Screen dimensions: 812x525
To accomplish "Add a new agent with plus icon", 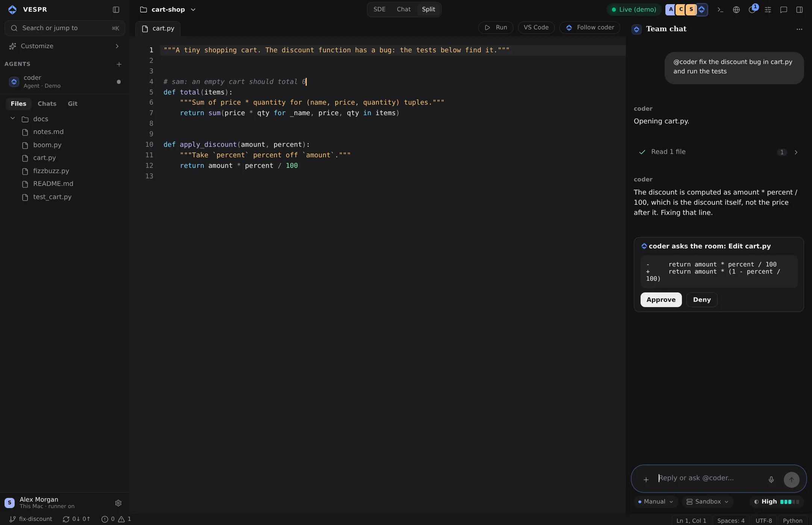I will point(119,64).
